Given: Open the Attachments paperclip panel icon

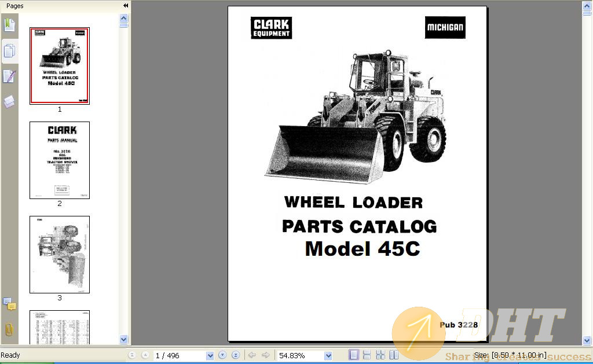Looking at the screenshot, I should pyautogui.click(x=9, y=329).
